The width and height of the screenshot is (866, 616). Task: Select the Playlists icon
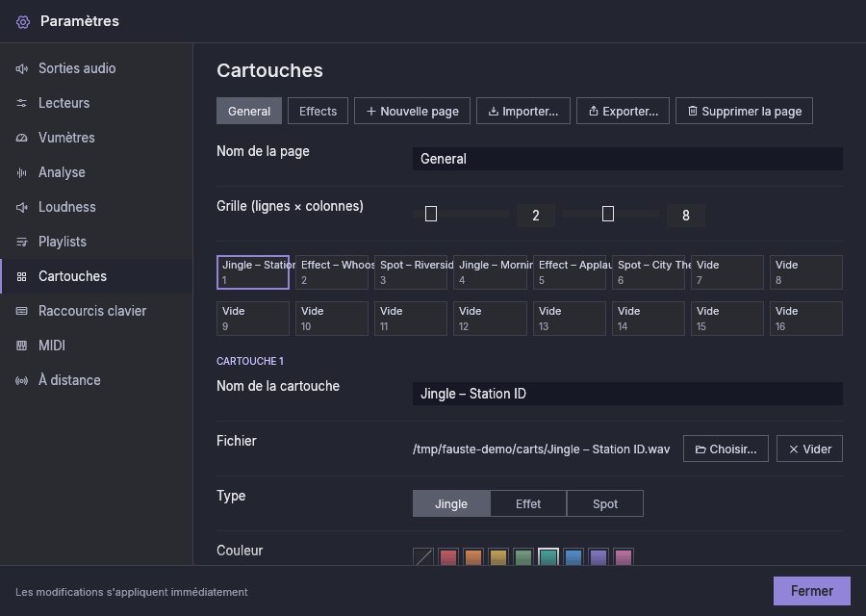coord(21,242)
